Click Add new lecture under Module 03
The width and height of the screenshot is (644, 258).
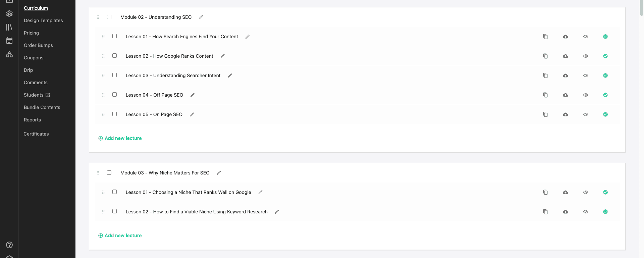(x=120, y=235)
